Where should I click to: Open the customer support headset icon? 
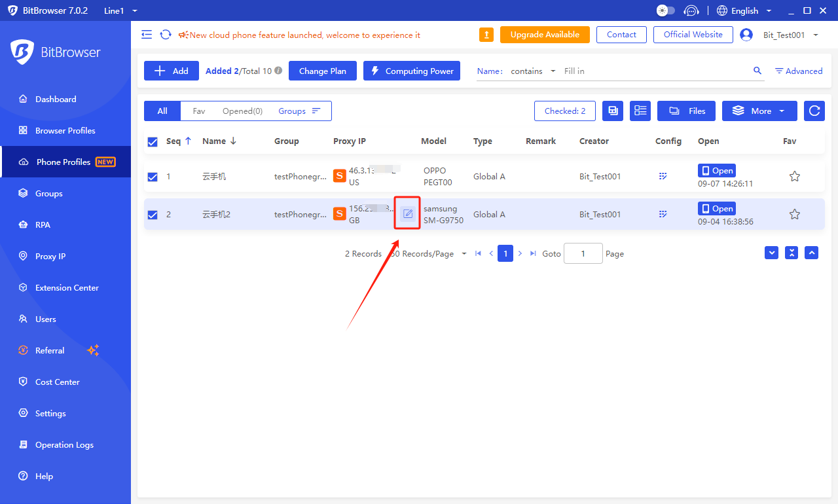point(691,10)
